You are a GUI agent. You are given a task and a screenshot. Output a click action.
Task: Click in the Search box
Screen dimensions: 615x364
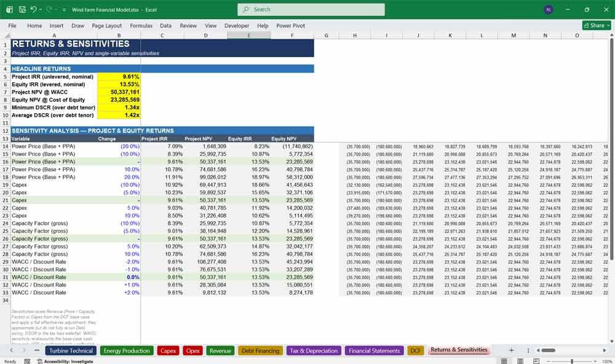coord(311,9)
